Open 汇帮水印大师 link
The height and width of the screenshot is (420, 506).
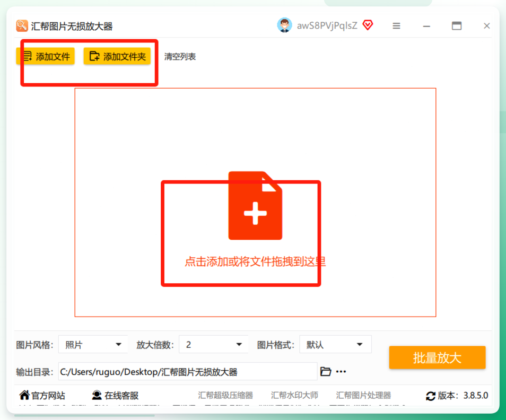tap(294, 396)
